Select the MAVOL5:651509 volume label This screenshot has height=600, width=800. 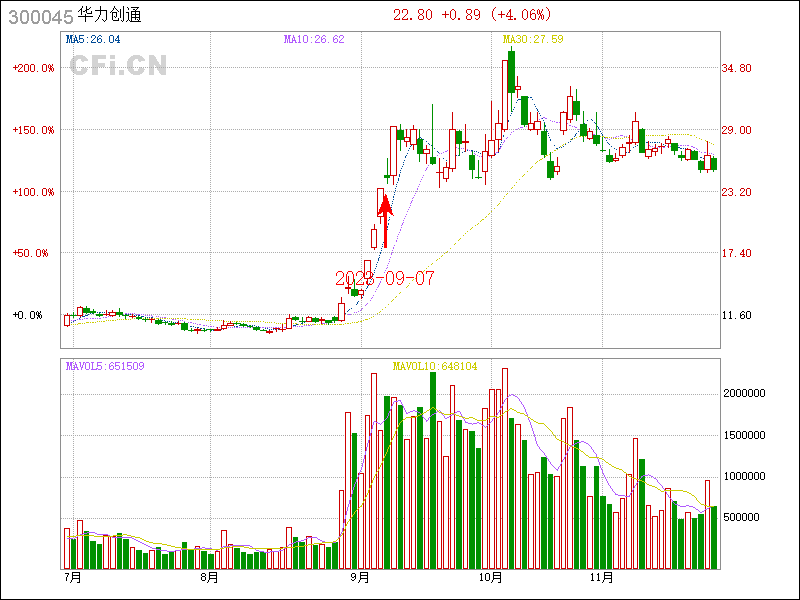point(105,366)
